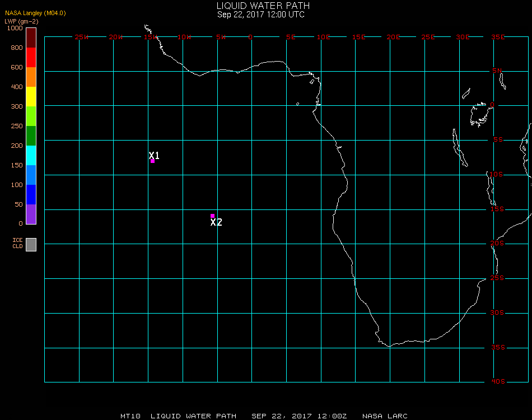Click the 15W longitude label
Viewport: 532px width, 420px height.
[150, 37]
